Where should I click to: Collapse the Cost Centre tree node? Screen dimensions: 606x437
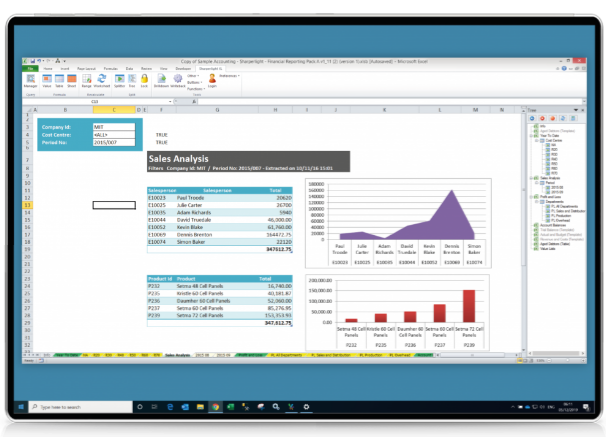tap(536, 141)
